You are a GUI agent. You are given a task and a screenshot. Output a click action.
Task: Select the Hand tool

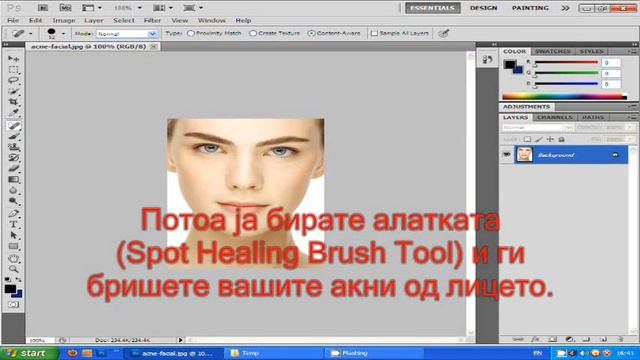click(13, 258)
